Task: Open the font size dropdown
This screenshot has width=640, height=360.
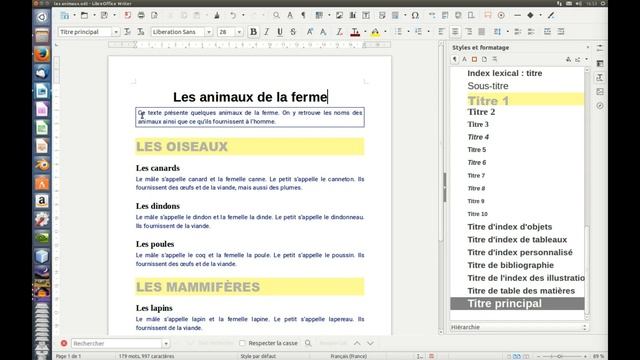Action: [239, 32]
